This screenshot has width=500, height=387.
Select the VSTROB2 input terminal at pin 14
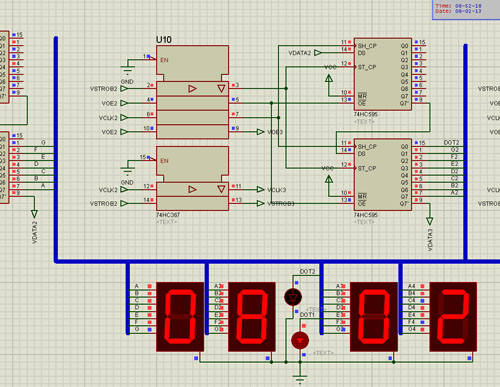(x=124, y=203)
